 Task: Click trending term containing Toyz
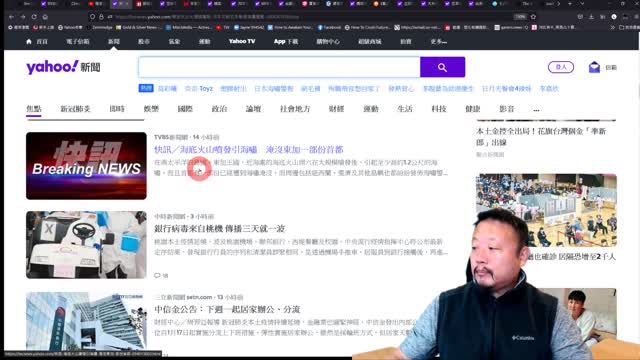pyautogui.click(x=199, y=89)
